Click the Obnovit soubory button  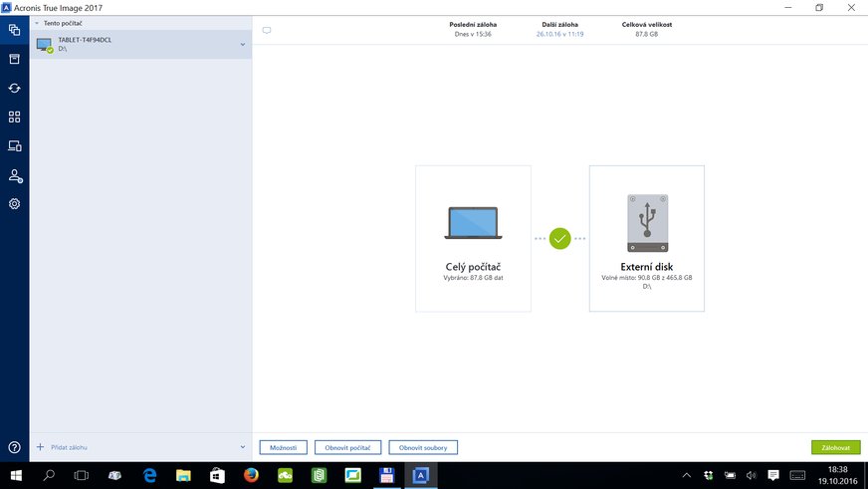(421, 447)
